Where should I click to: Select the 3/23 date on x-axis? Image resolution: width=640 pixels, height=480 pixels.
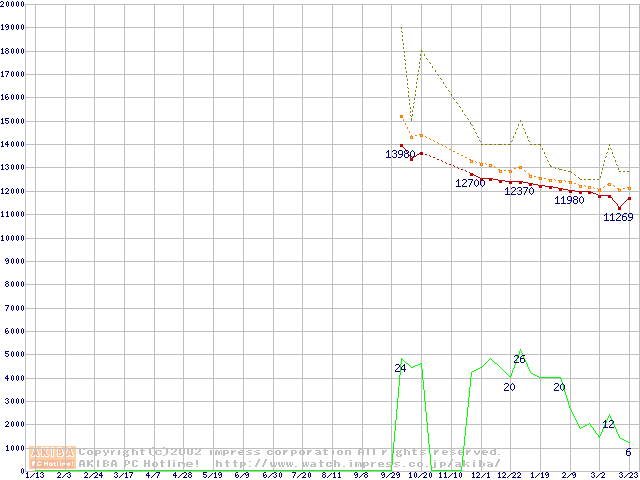point(628,475)
